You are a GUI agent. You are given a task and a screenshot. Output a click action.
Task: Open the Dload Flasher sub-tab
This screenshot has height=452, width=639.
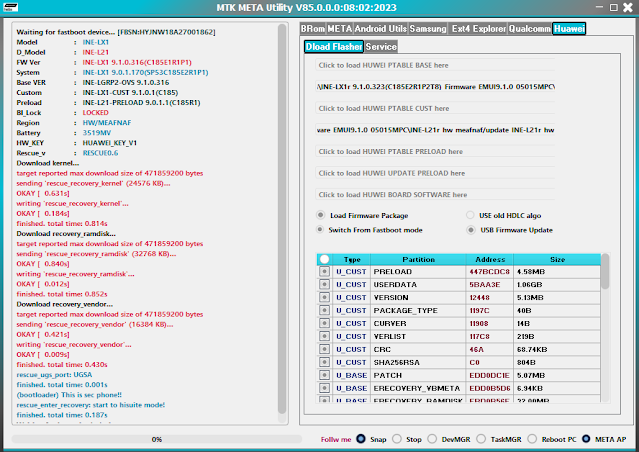[334, 47]
